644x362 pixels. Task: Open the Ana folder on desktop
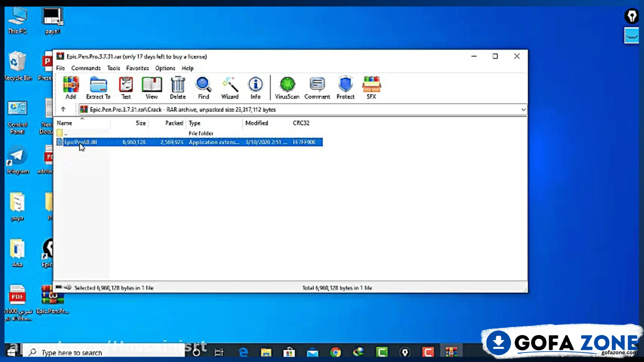17,253
